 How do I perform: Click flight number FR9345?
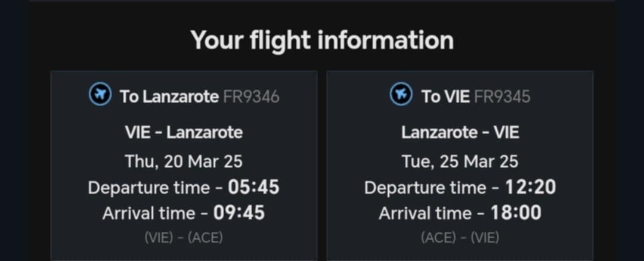[502, 97]
